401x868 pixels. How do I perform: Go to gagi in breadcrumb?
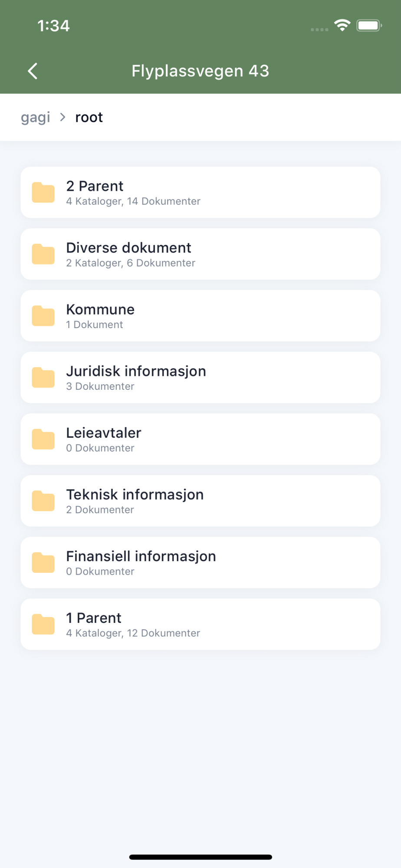(36, 117)
